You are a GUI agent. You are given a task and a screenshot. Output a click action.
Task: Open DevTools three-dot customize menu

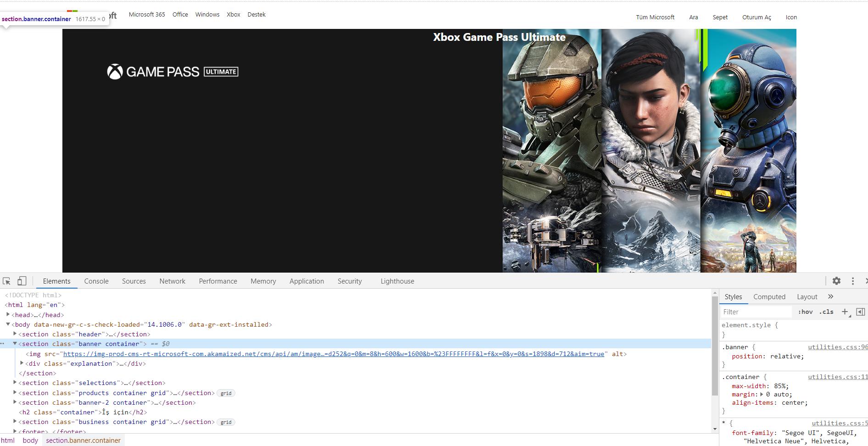[x=853, y=281]
